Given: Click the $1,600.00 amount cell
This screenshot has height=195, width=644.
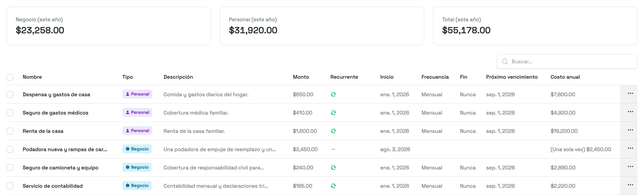Looking at the screenshot, I should pyautogui.click(x=305, y=131).
